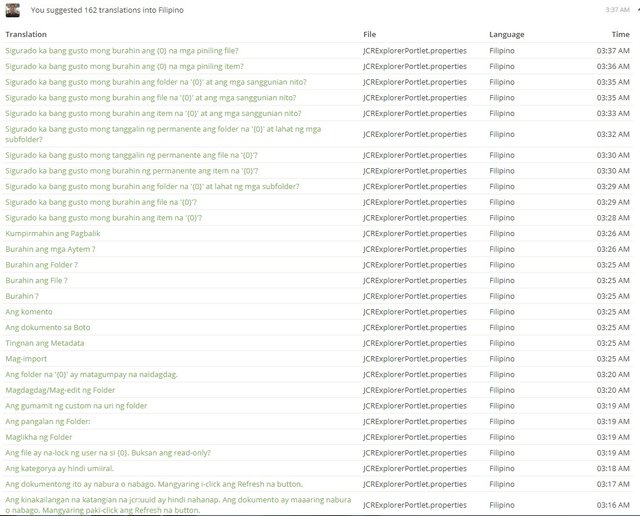The width and height of the screenshot is (640, 516).
Task: Click JCRExplorerPortlet.properties in 'Maglikha ng Folder' row
Action: 415,437
